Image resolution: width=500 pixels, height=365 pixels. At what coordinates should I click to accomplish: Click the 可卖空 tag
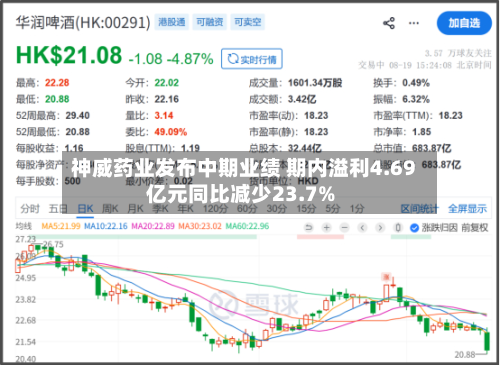248,22
